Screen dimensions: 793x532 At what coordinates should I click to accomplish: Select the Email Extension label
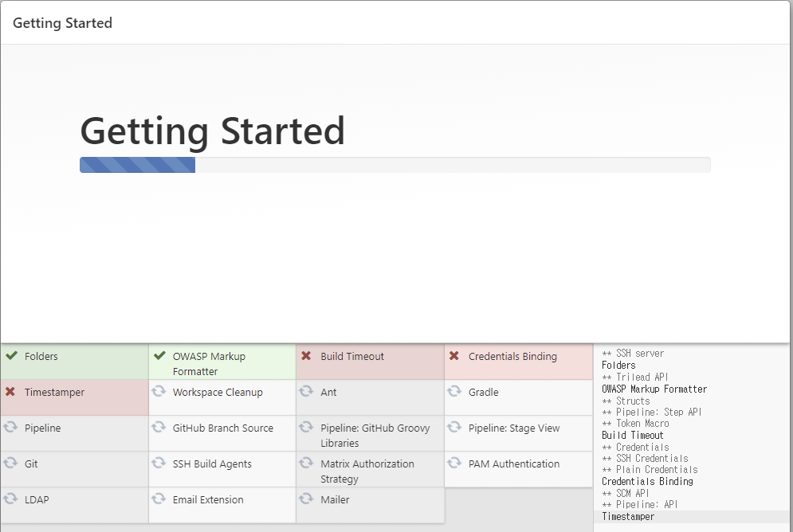click(208, 499)
